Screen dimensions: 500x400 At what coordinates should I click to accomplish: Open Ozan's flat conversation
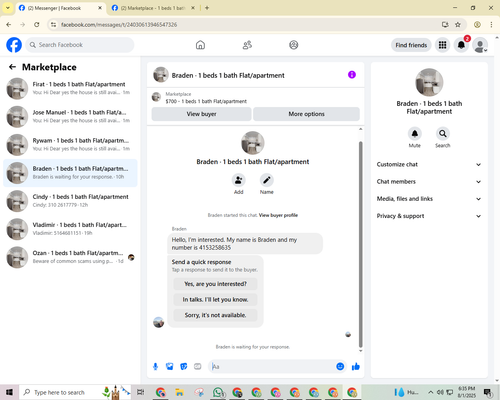(x=70, y=257)
